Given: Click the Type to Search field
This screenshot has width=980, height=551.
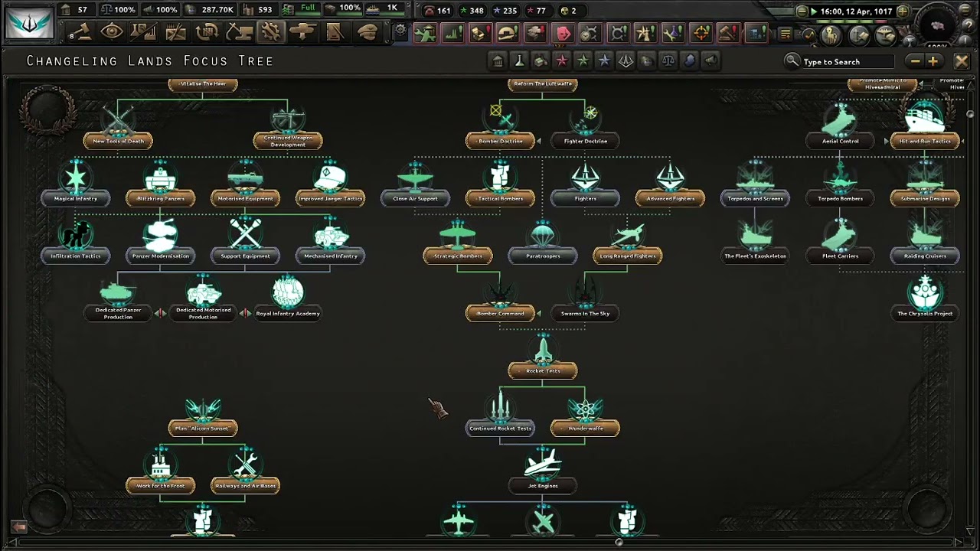Looking at the screenshot, I should (847, 61).
